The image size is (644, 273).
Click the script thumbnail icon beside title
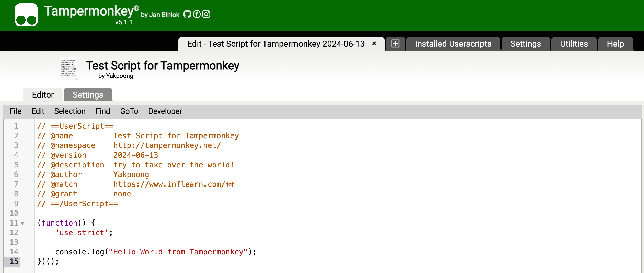coord(68,68)
